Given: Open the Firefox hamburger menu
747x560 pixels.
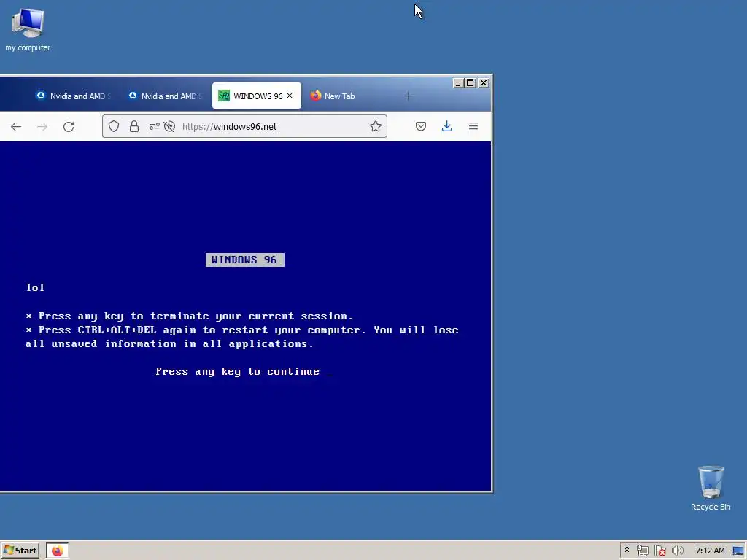Looking at the screenshot, I should [x=473, y=126].
